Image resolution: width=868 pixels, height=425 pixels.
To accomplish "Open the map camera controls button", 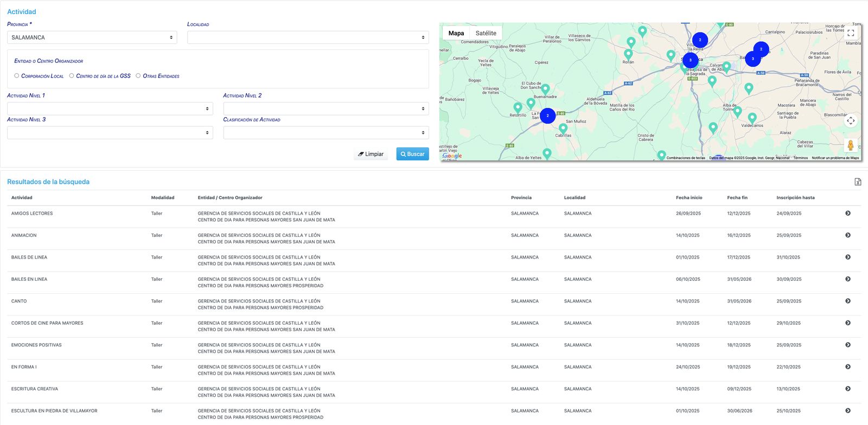I will click(x=851, y=121).
